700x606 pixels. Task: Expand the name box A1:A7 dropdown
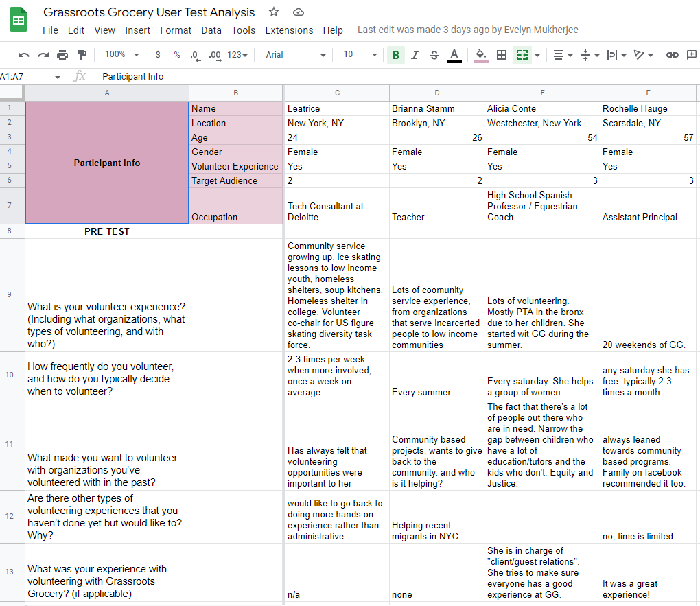[x=58, y=77]
